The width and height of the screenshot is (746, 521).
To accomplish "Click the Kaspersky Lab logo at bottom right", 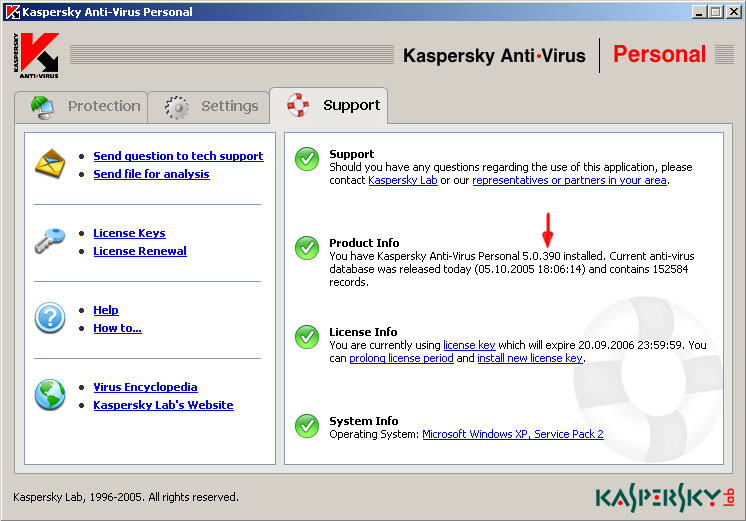I will [665, 497].
